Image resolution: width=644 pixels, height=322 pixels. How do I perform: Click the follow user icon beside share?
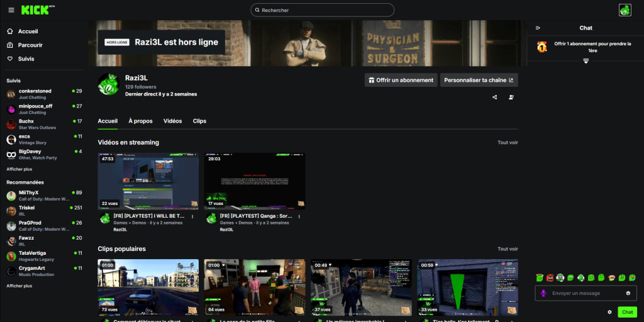[511, 97]
